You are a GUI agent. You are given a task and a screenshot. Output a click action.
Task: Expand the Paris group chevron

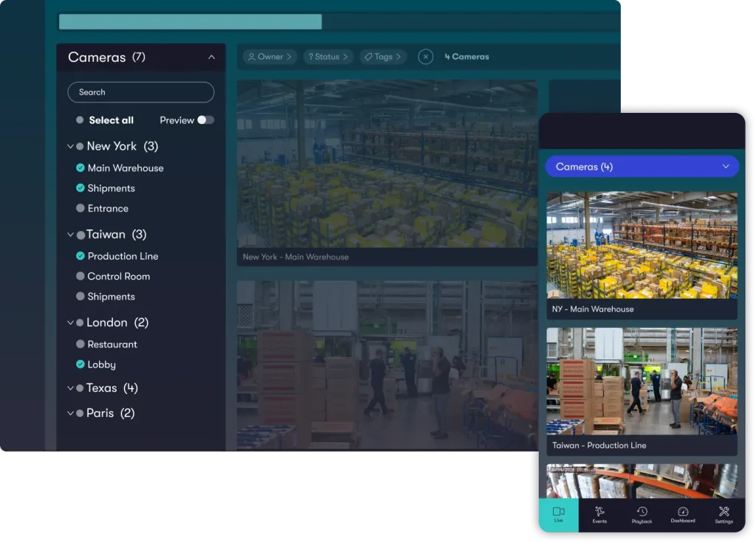(x=70, y=413)
